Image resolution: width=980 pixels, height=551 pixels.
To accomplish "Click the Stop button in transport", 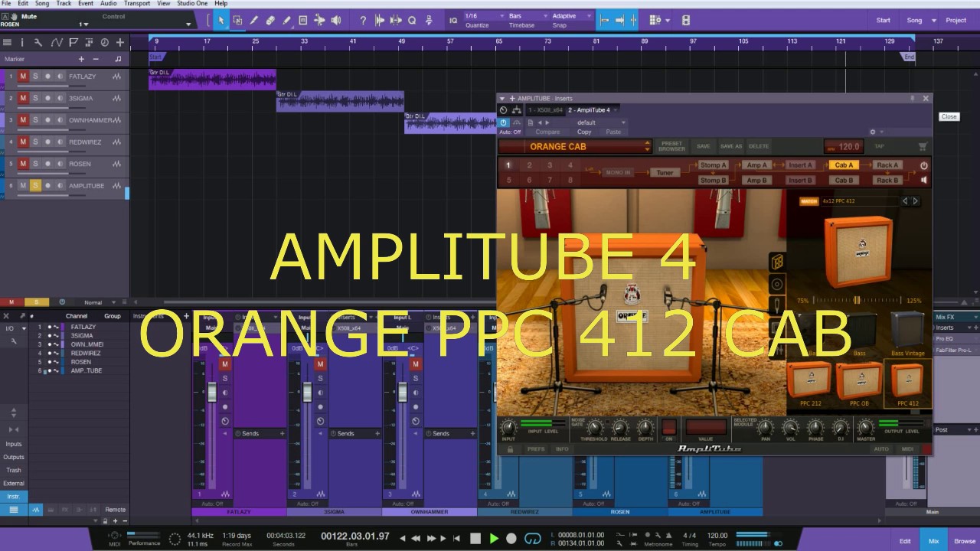I will [475, 539].
